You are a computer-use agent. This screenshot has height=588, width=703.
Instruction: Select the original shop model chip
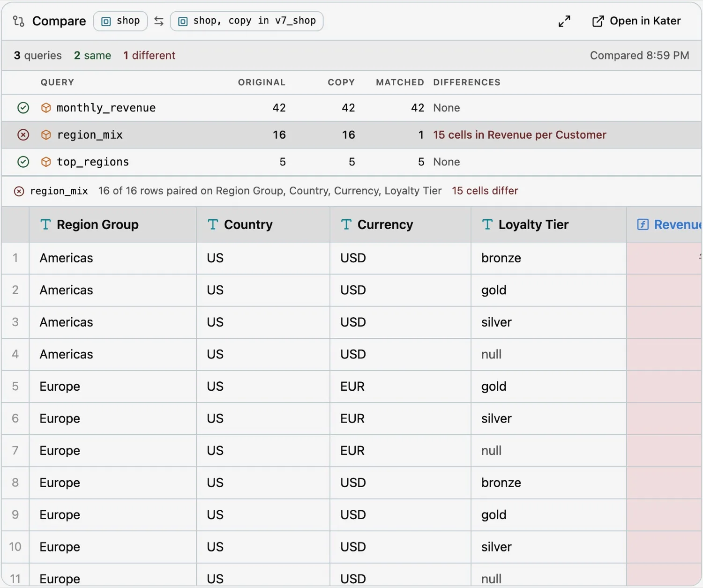(x=120, y=21)
